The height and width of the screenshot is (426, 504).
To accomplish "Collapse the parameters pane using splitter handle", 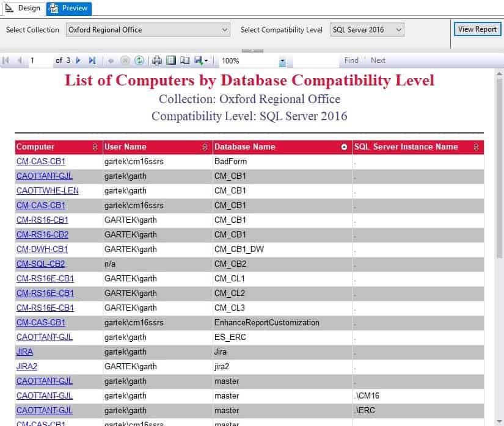I will pyautogui.click(x=252, y=51).
